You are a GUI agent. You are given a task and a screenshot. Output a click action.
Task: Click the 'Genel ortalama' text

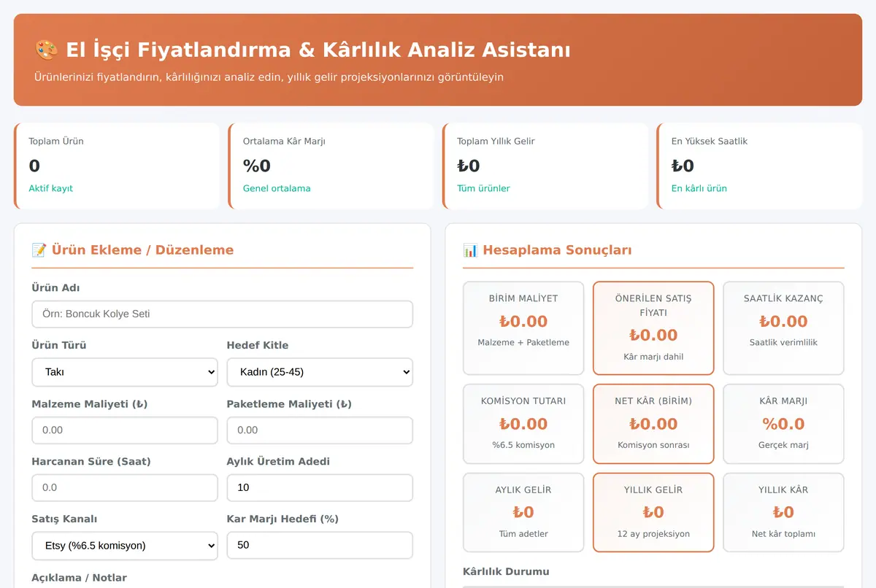tap(277, 188)
